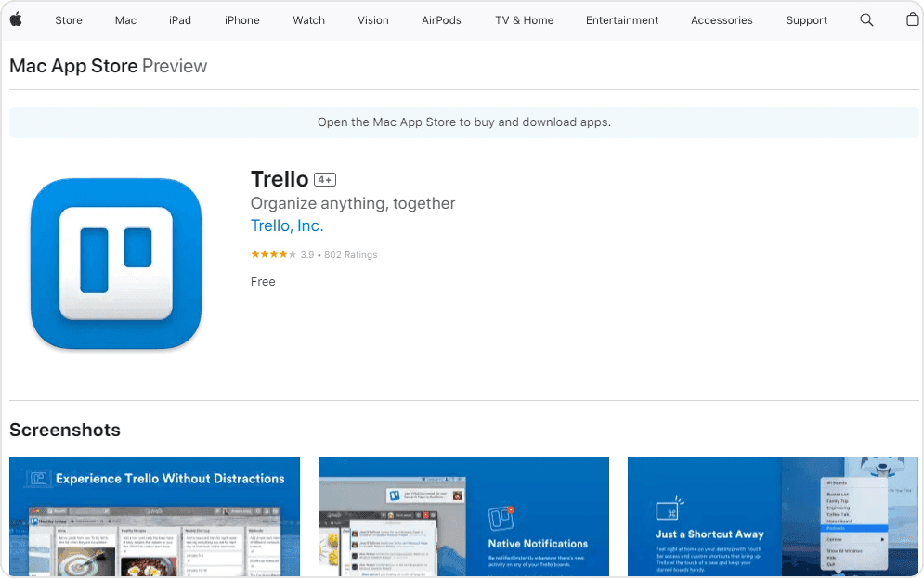Open the Mac menu item
Image resolution: width=924 pixels, height=579 pixels.
125,20
